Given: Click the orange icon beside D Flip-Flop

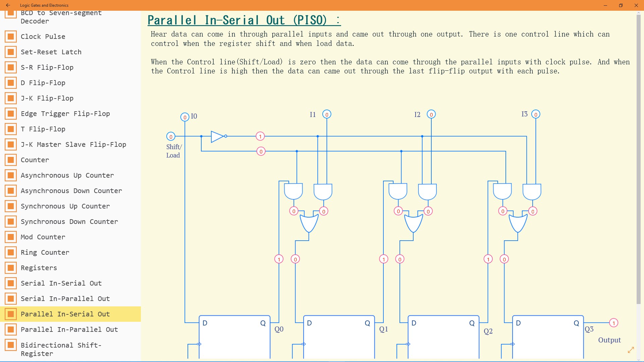Looking at the screenshot, I should click(x=11, y=83).
